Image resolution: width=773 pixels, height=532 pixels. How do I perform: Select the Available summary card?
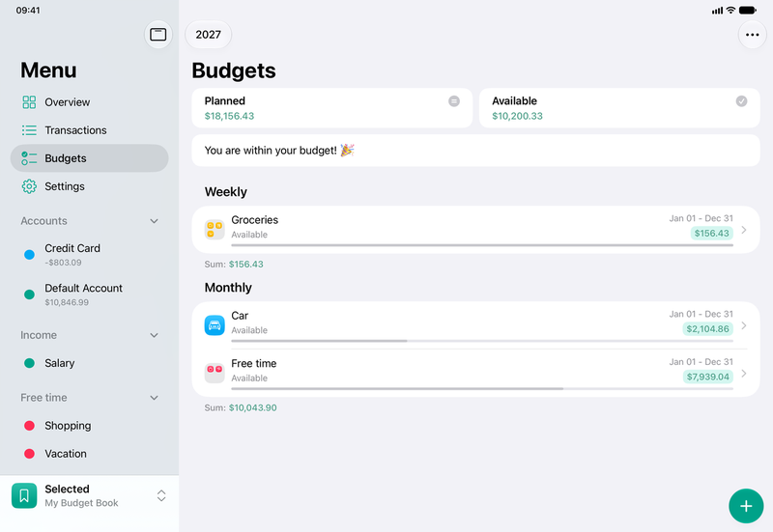(x=619, y=108)
